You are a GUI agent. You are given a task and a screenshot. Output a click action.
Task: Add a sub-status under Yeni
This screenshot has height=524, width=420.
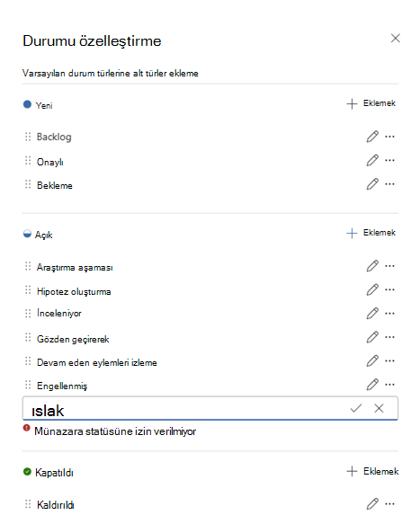[371, 103]
